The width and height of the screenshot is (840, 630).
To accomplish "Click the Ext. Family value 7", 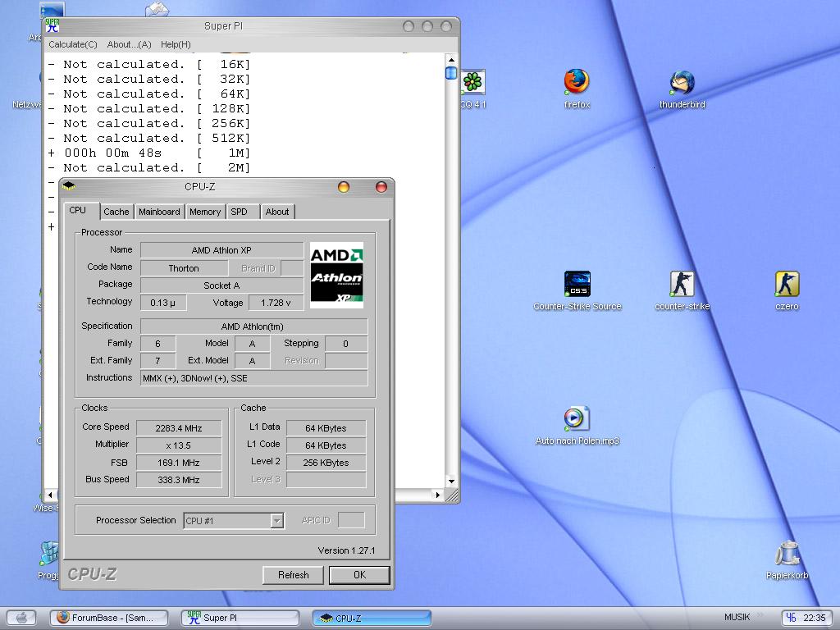I will pyautogui.click(x=157, y=361).
